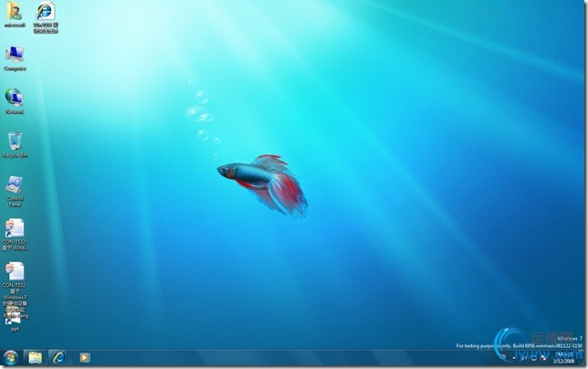The height and width of the screenshot is (369, 588).
Task: Select the Computer desktop icon
Action: click(x=15, y=58)
